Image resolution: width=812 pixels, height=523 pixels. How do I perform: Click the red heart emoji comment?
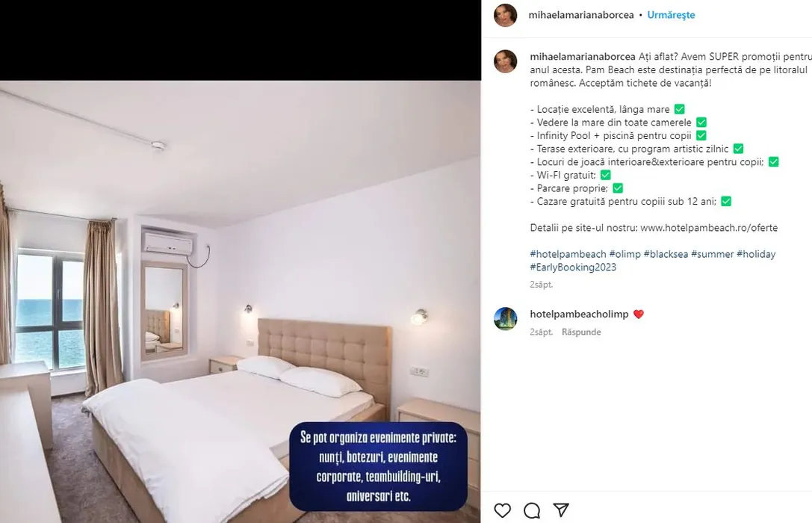(639, 315)
